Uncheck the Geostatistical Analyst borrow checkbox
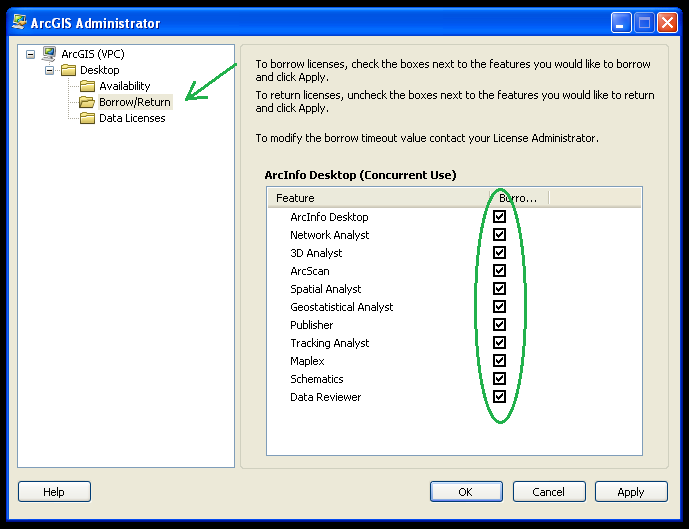The image size is (689, 529). (499, 307)
